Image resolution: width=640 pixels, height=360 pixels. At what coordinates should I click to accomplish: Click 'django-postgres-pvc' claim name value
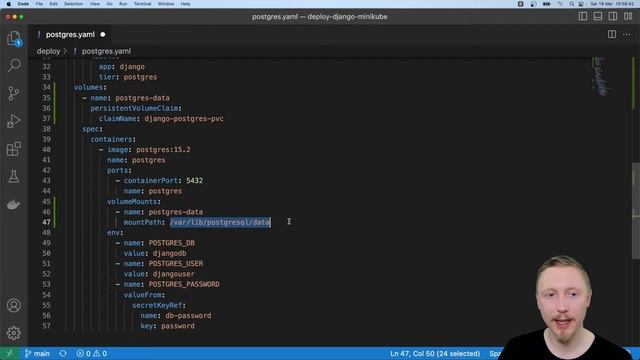[x=184, y=119]
